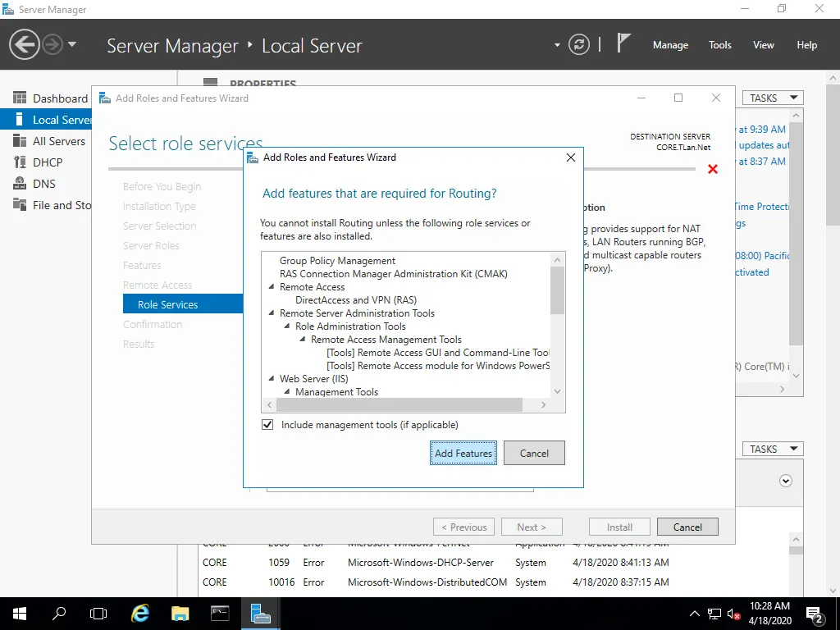Open File Explorer from the taskbar
The image size is (840, 630).
(x=180, y=614)
